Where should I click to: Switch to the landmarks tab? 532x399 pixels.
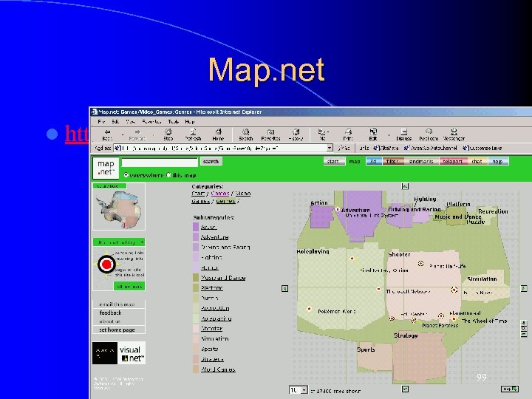pos(421,162)
